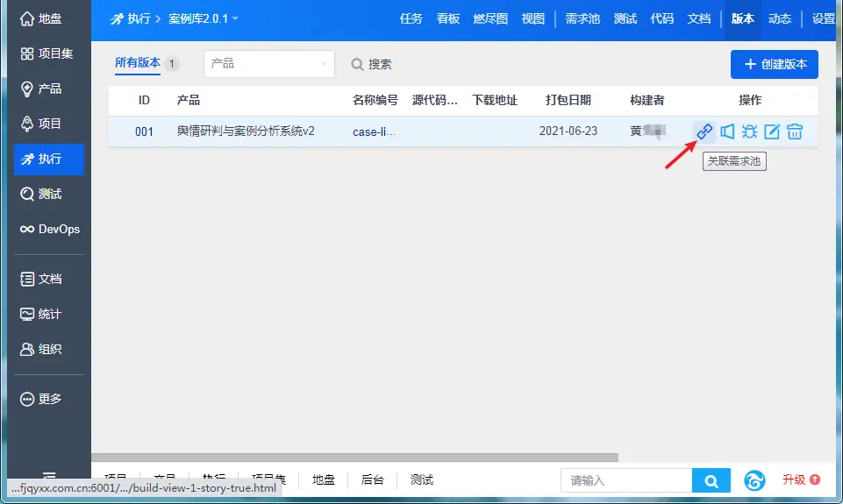Open the 后台 tab in bottom bar
Viewport: 843px width, 504px height.
pos(372,479)
